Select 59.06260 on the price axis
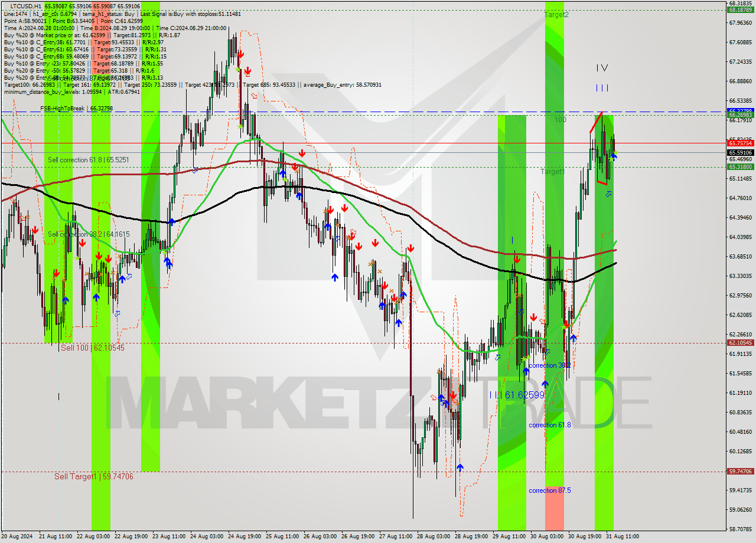Screen dimensions: 756x543 [740, 509]
